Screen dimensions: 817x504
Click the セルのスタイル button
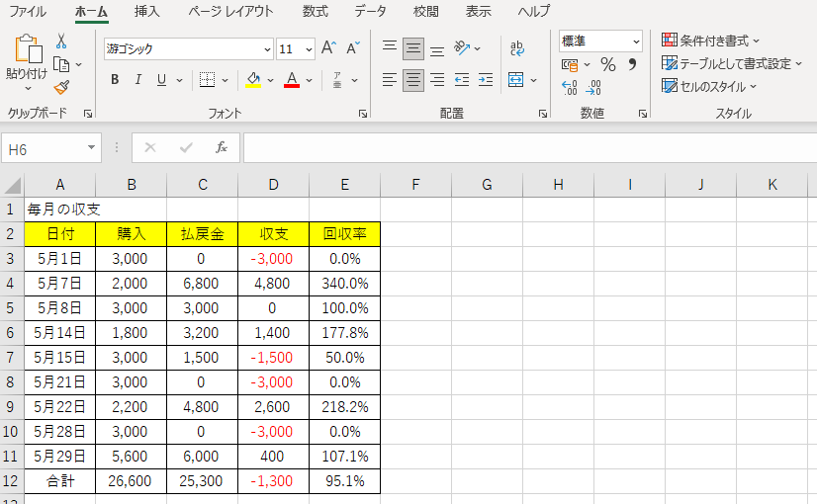pyautogui.click(x=708, y=86)
